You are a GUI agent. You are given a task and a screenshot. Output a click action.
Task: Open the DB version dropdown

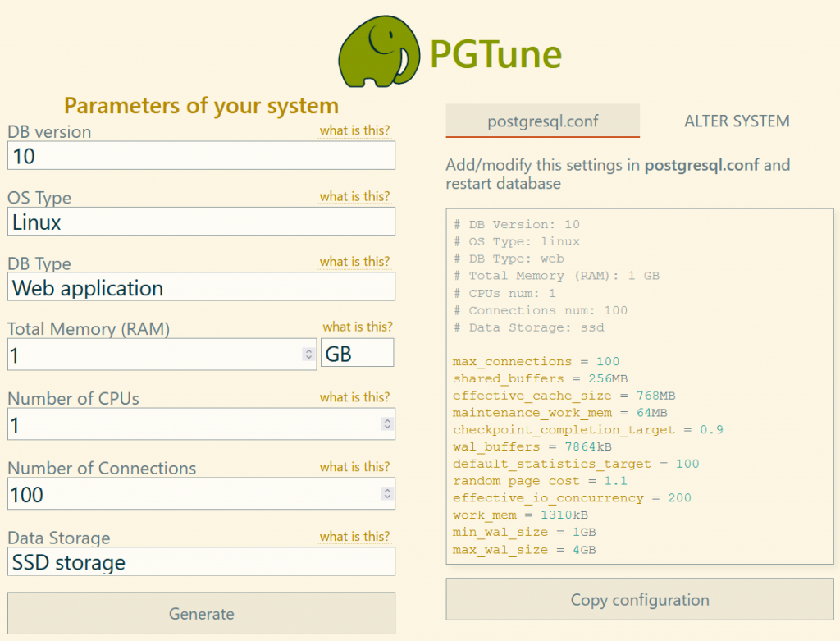point(201,155)
